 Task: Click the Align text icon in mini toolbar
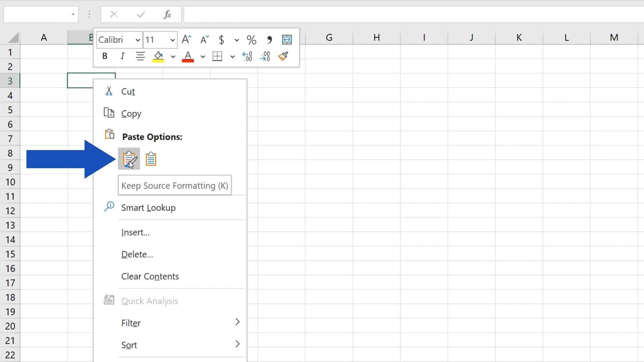tap(141, 56)
